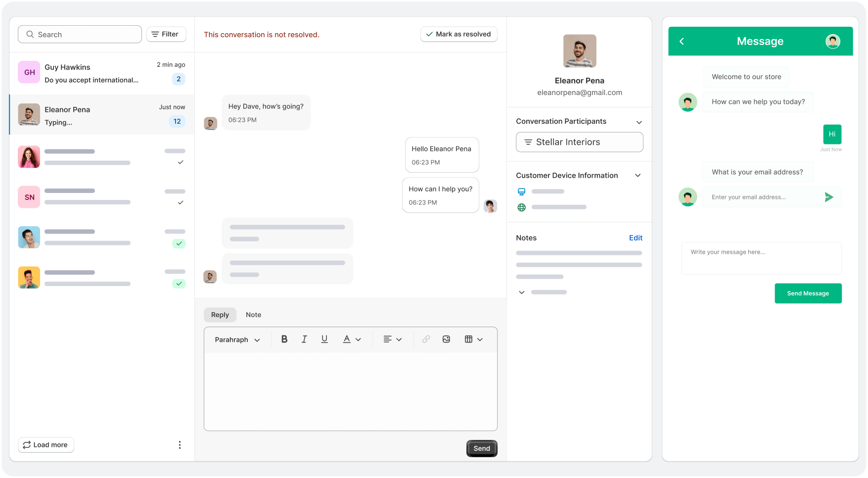Switch to the Note tab
The width and height of the screenshot is (868, 478).
click(x=253, y=315)
